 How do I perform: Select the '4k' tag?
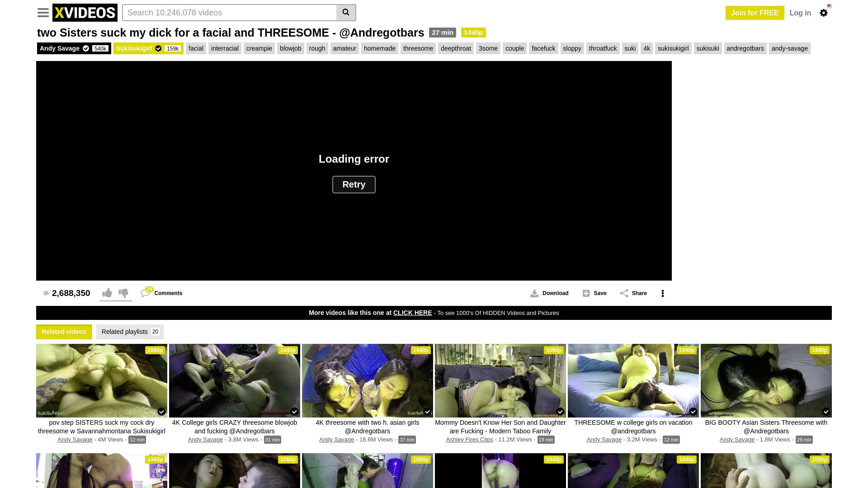click(646, 48)
